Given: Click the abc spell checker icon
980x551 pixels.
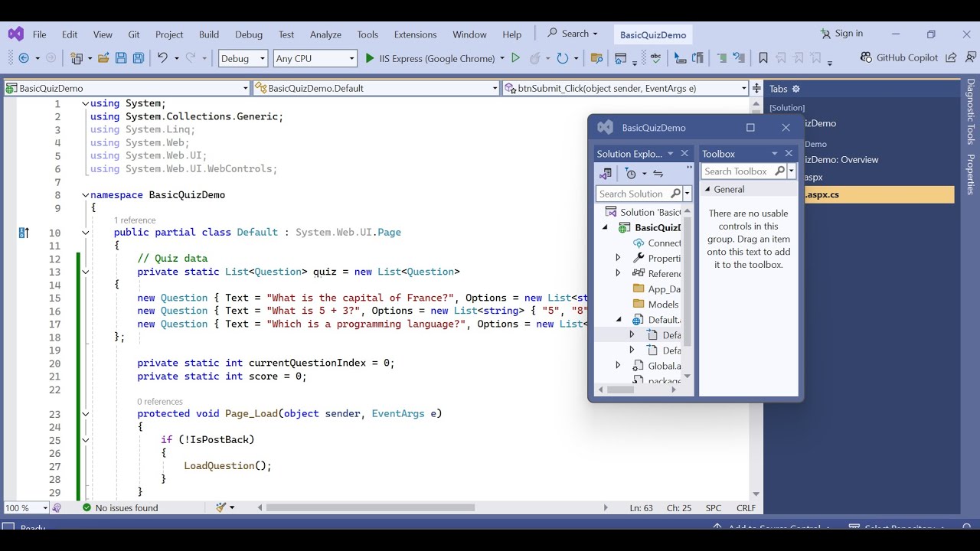Looking at the screenshot, I should 655,58.
